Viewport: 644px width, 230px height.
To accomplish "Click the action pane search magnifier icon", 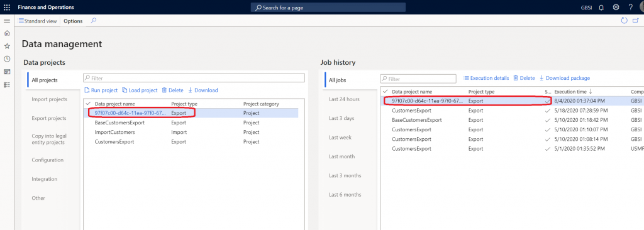I will 93,21.
